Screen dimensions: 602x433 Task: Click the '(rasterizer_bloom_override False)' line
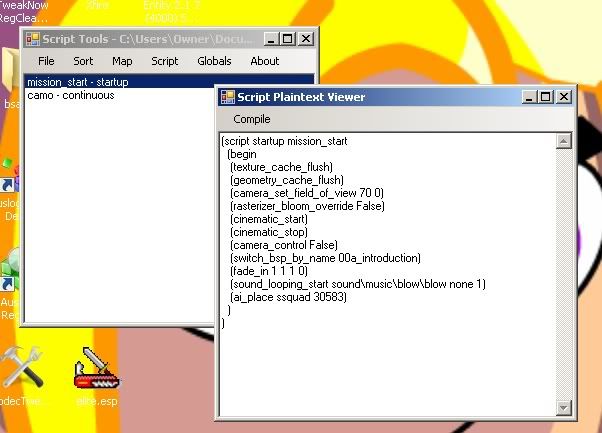click(x=307, y=206)
